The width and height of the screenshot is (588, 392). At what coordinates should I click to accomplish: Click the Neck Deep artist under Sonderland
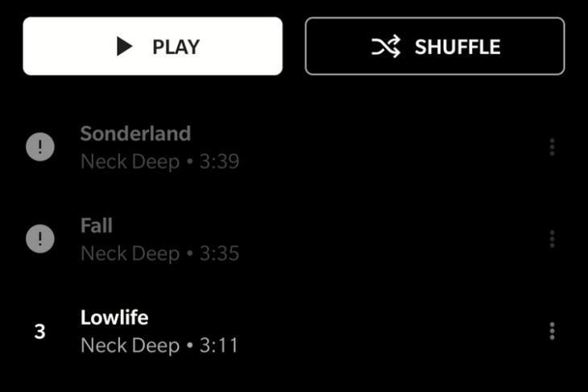click(x=130, y=162)
